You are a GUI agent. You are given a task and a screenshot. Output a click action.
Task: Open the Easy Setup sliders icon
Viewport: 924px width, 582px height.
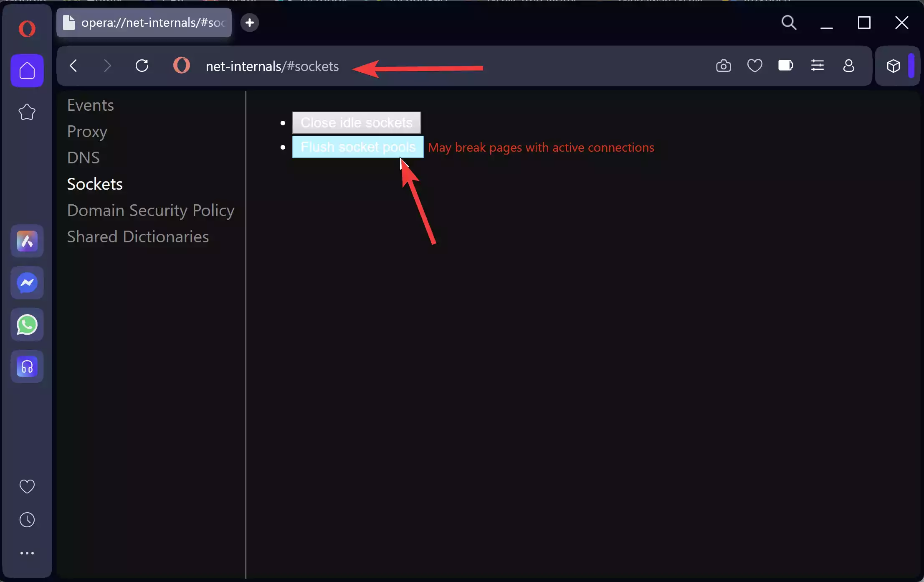point(817,66)
